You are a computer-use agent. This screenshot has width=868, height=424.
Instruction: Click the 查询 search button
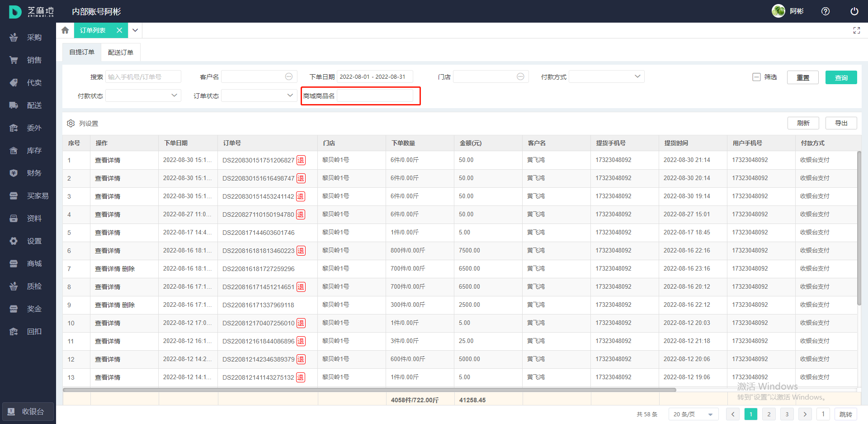[841, 77]
